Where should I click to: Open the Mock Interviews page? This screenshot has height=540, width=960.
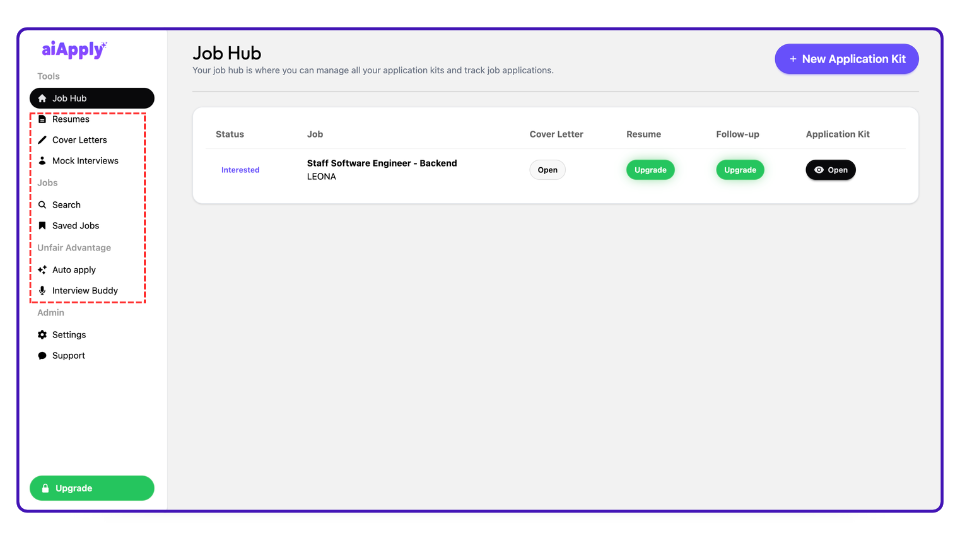pos(85,160)
